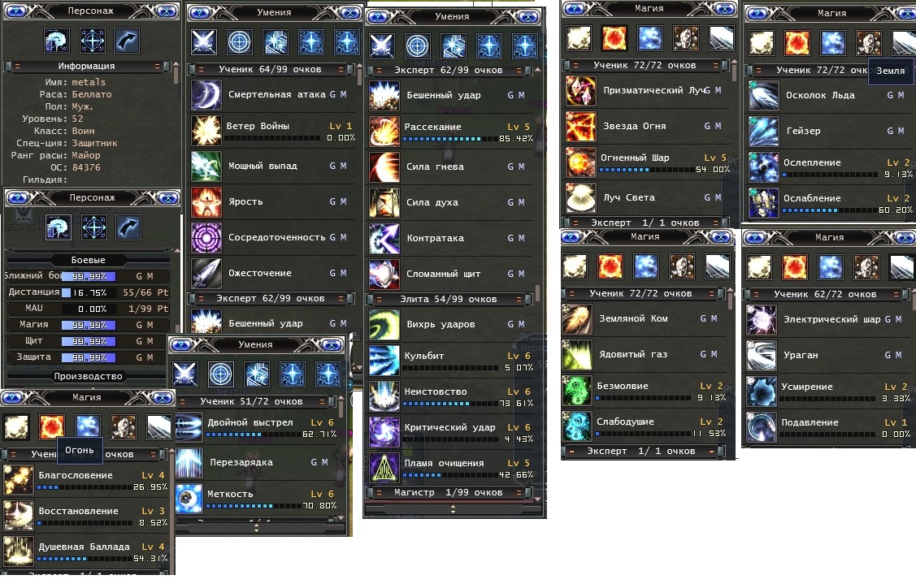Screen dimensions: 916x588
Task: Click the Благословение spell icon
Action: tap(19, 480)
